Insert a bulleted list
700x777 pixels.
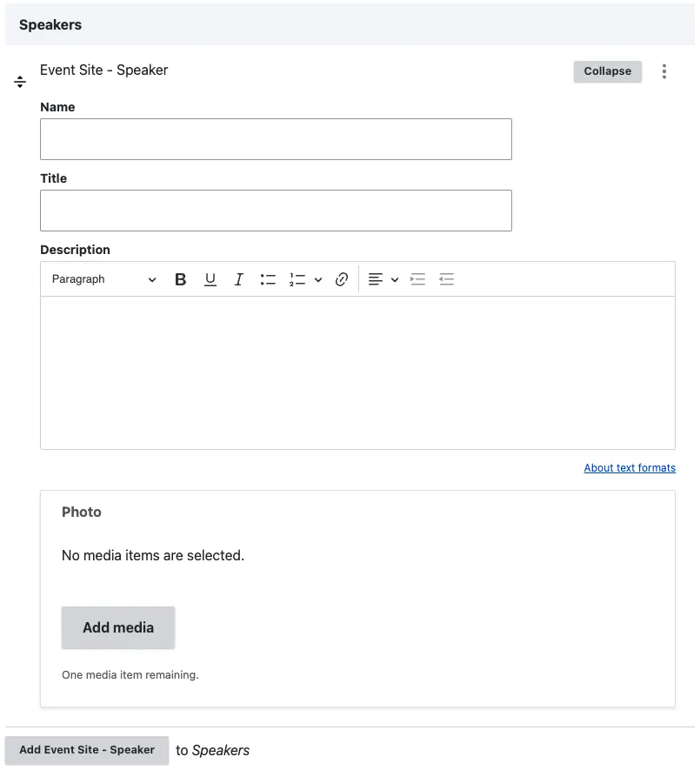click(x=268, y=279)
